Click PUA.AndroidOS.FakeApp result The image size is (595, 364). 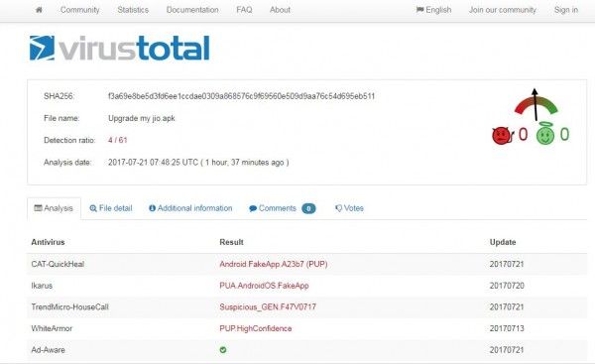click(264, 286)
